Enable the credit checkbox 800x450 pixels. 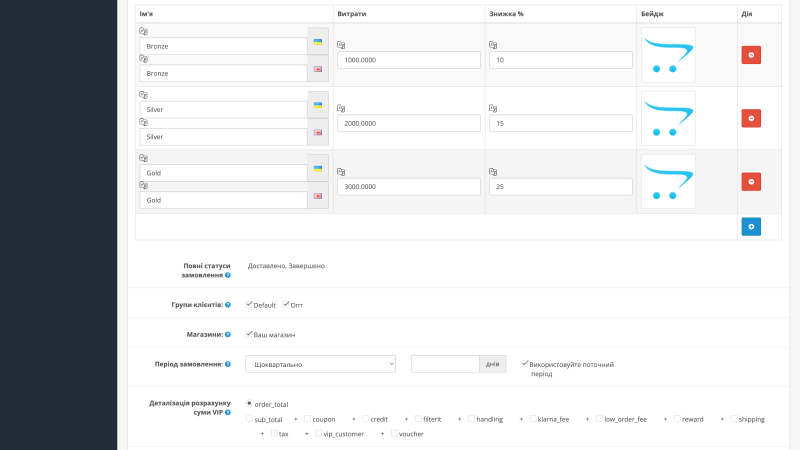(x=365, y=418)
